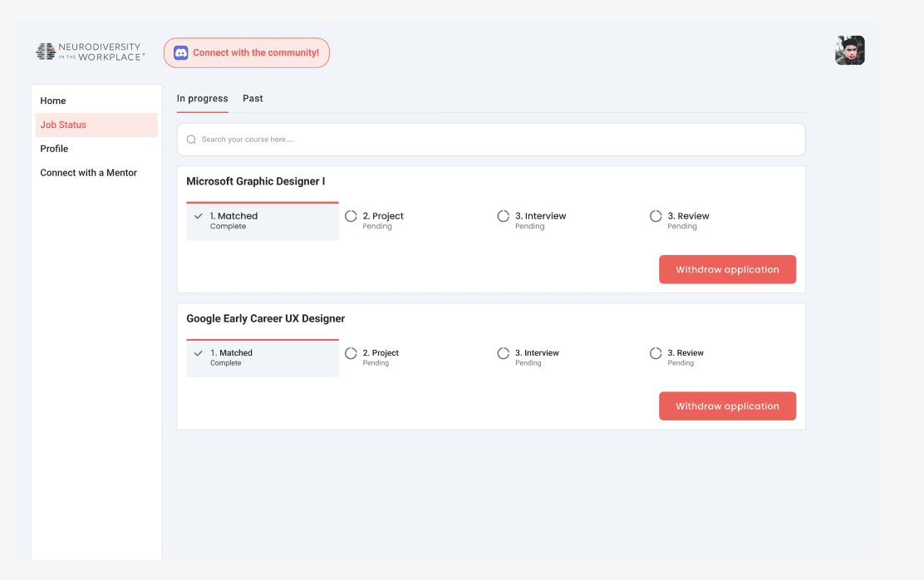Click the Matched checkmark under Microsoft Graphic Designer I
Viewport: 924px width, 580px height.
tap(199, 216)
